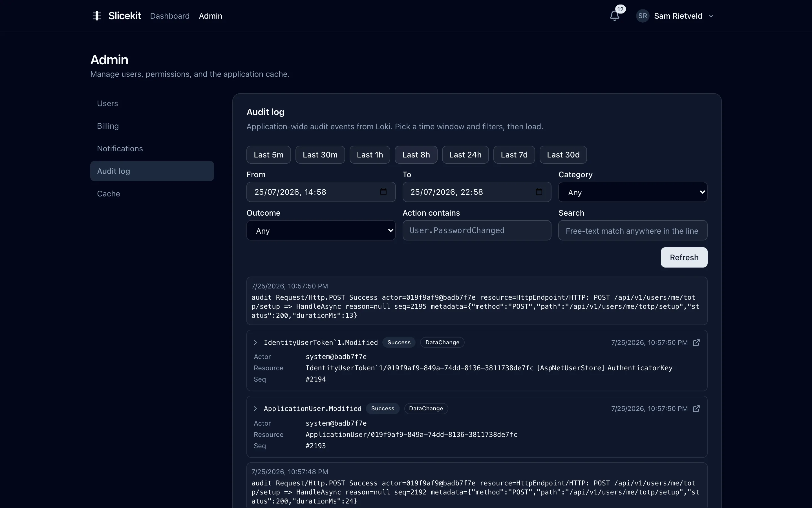
Task: Choose the Last 30d time window
Action: pos(563,155)
